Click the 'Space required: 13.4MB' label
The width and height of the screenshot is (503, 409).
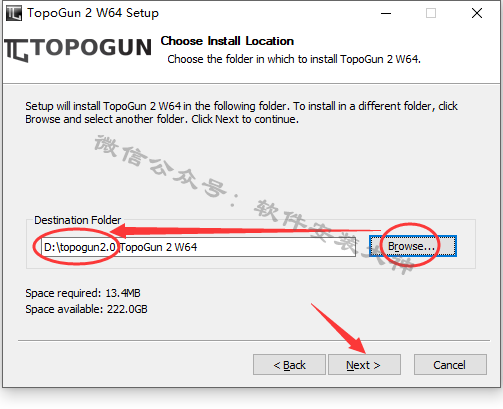click(x=83, y=293)
